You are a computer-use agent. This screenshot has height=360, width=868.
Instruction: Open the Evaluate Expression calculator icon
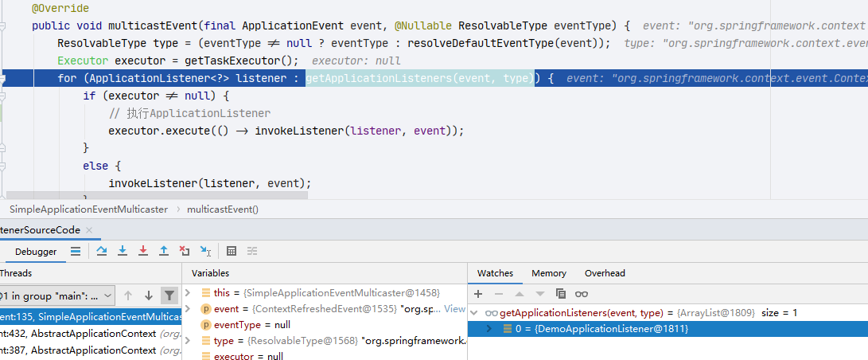[232, 251]
